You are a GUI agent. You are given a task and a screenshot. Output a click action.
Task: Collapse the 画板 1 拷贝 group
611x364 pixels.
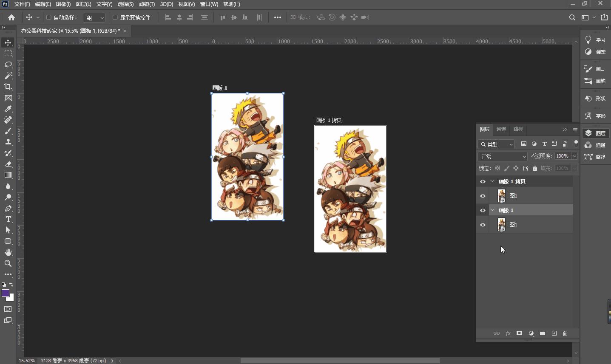(492, 181)
